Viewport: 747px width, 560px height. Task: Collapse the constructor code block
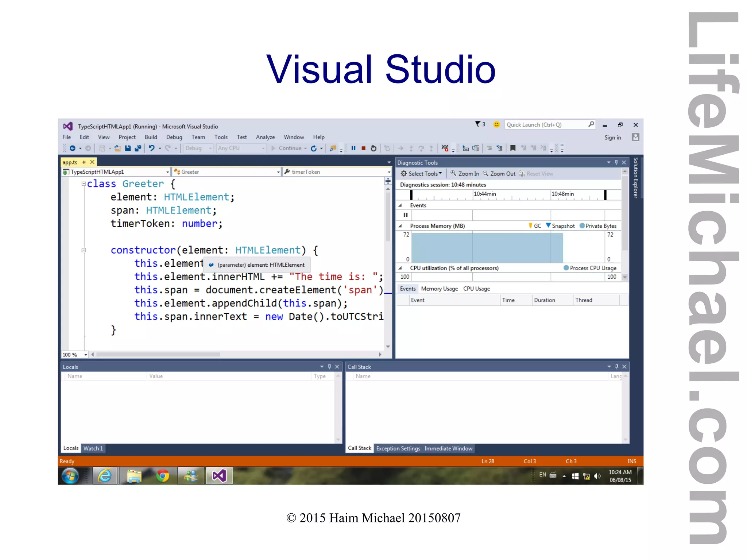point(84,250)
